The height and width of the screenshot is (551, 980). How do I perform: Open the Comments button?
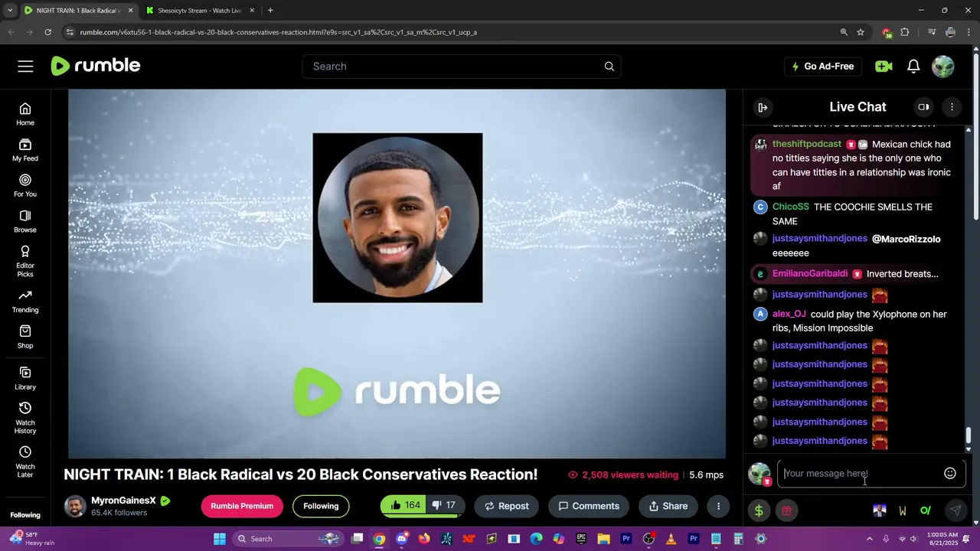[x=589, y=506]
